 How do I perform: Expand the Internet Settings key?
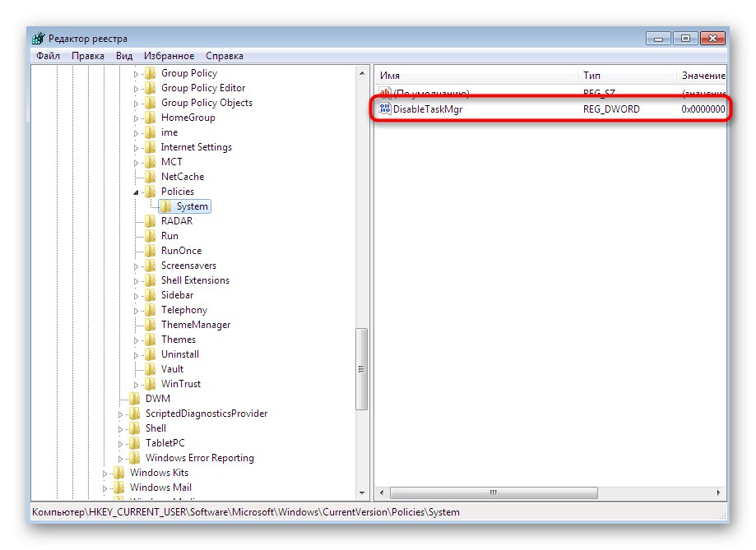[x=136, y=148]
